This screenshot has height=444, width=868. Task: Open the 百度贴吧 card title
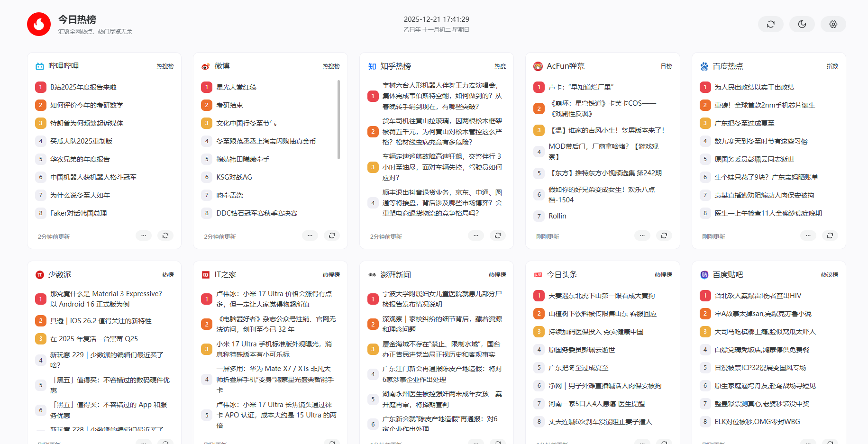[728, 275]
